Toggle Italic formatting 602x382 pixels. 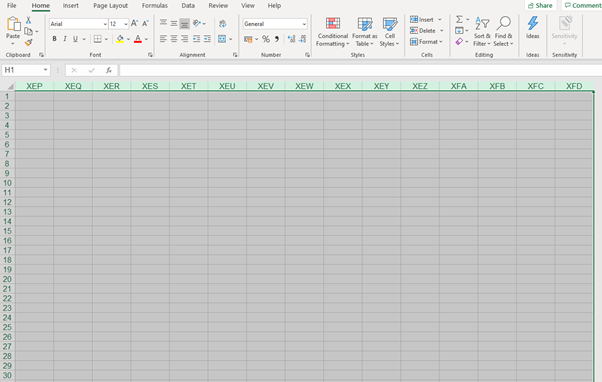pos(65,39)
